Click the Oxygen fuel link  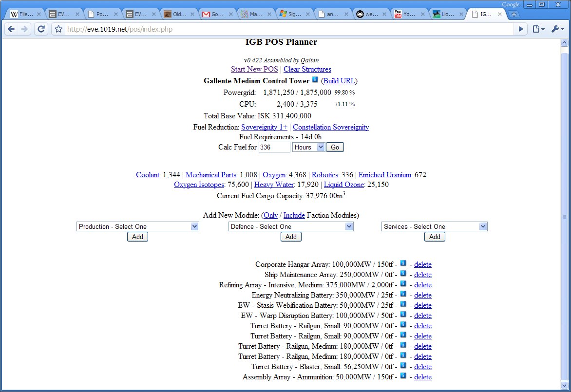pos(274,175)
